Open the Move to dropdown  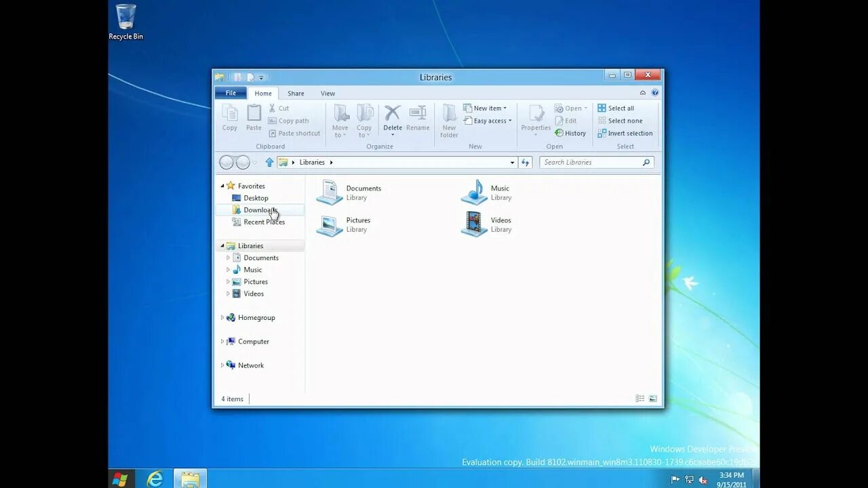click(340, 121)
